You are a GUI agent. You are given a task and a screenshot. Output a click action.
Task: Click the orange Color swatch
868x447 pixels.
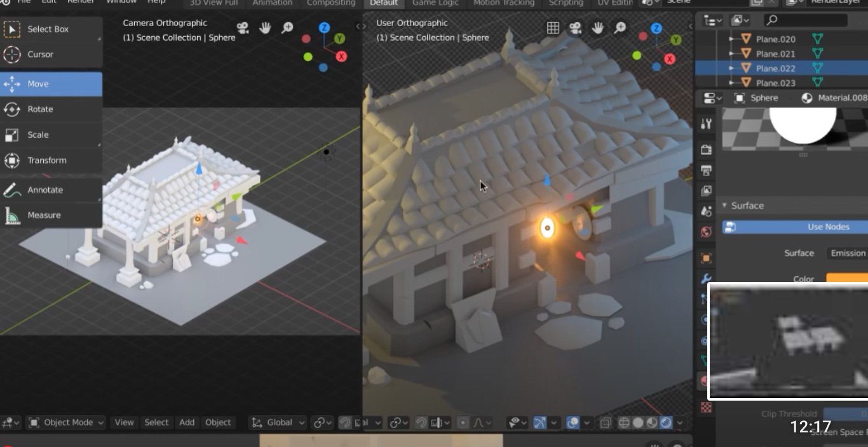tap(847, 279)
